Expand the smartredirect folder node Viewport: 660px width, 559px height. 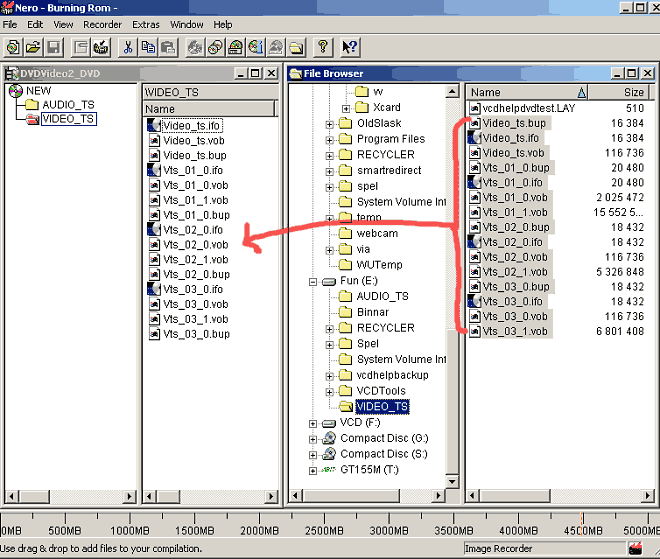(x=330, y=171)
